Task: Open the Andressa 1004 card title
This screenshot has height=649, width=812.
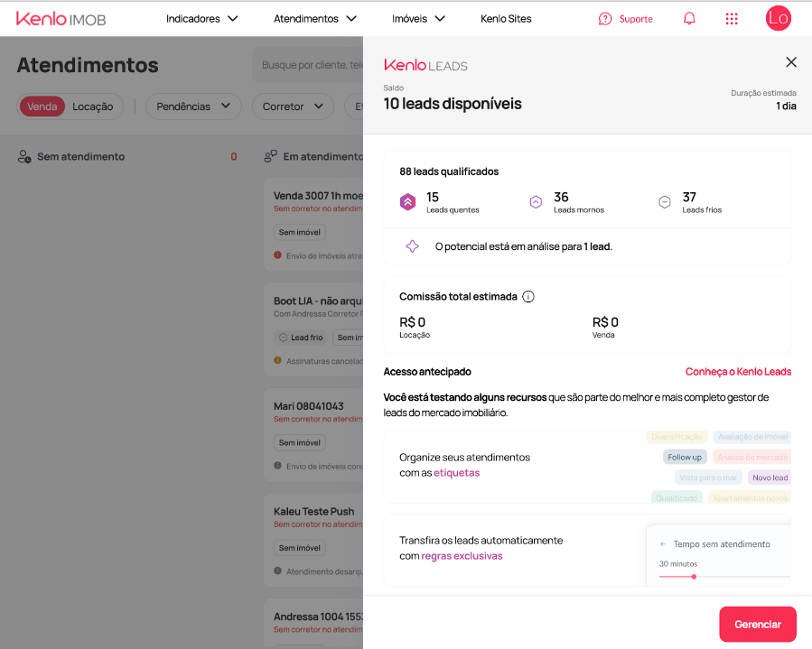Action: click(x=318, y=617)
